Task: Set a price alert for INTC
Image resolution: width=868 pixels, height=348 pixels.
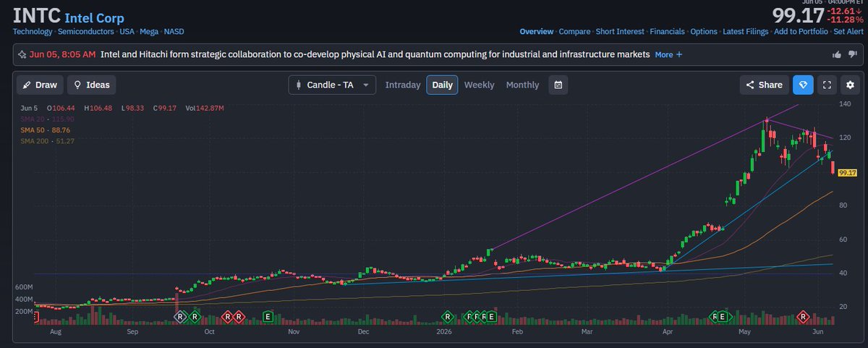Action: coord(848,32)
